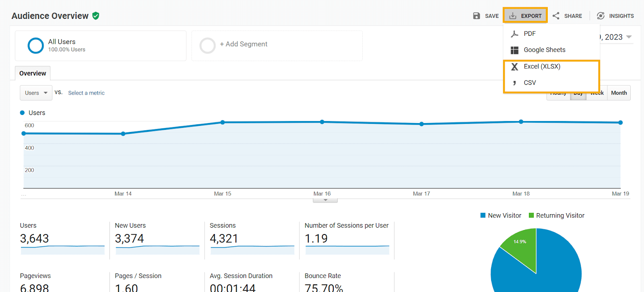Open the date range dropdown arrow
644x292 pixels.
629,37
